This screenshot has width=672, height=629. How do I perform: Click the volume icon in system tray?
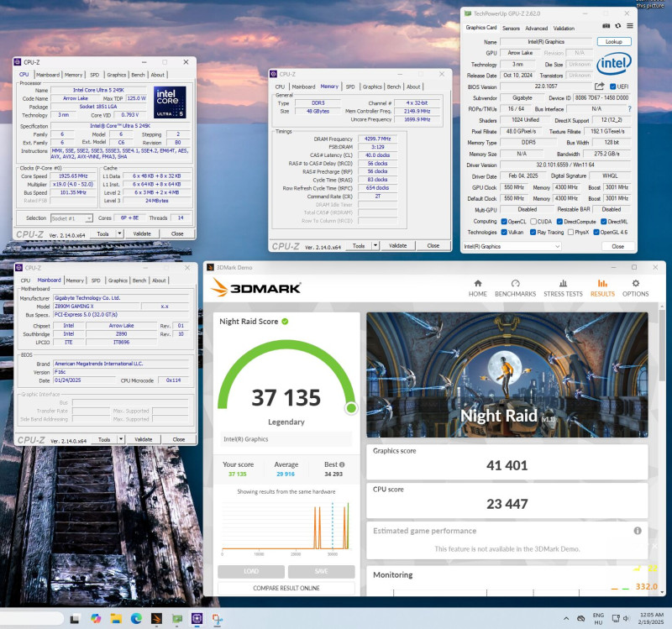[626, 618]
